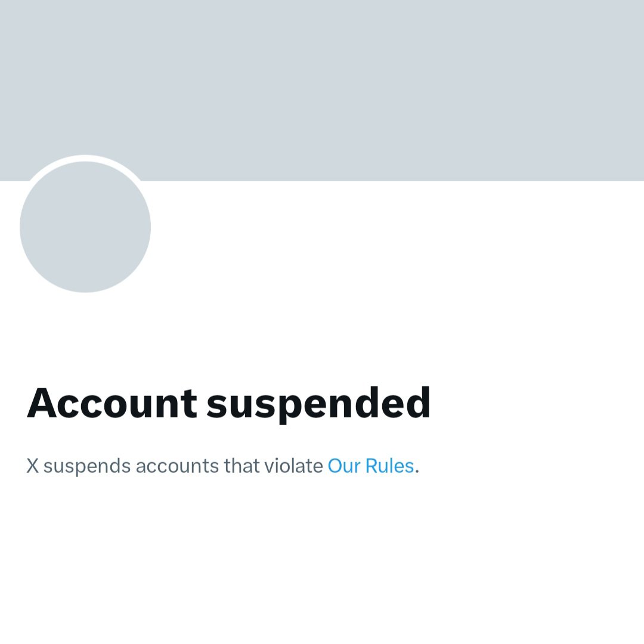Click the word "Rules" in the blue link

click(x=389, y=466)
